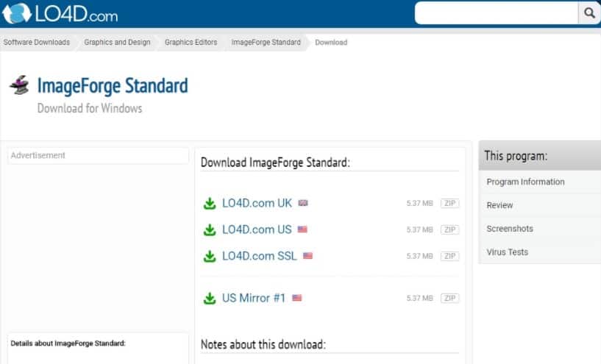Click ZIP badge in LO4D.com US row
The height and width of the screenshot is (364, 601).
point(449,229)
